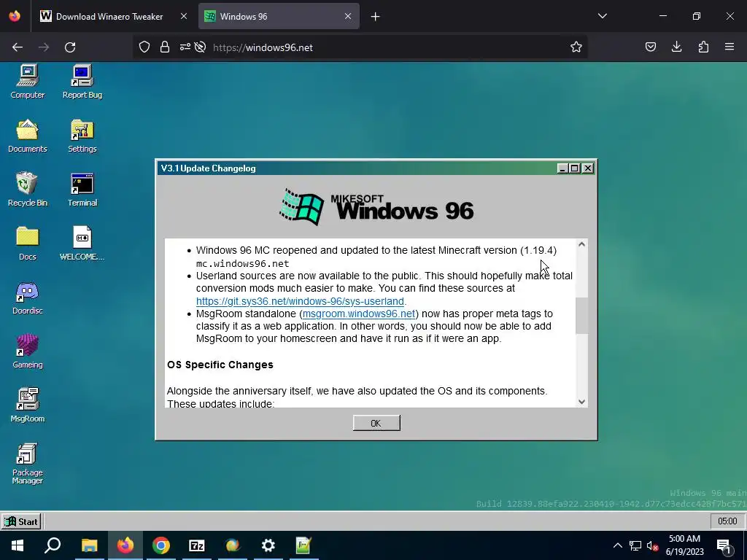Open the Save to Pocket button
The image size is (747, 560).
click(650, 47)
